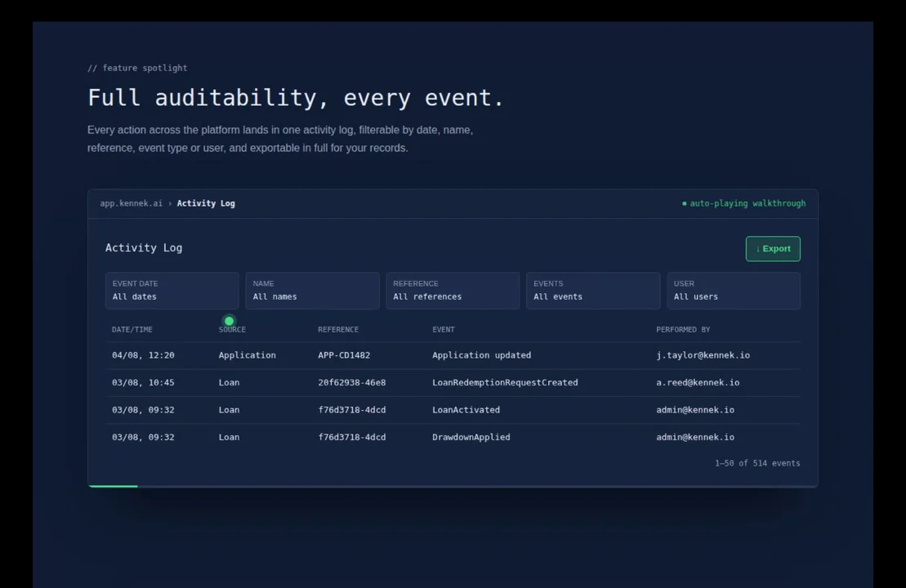
Task: Click the Export button
Action: [x=773, y=249]
